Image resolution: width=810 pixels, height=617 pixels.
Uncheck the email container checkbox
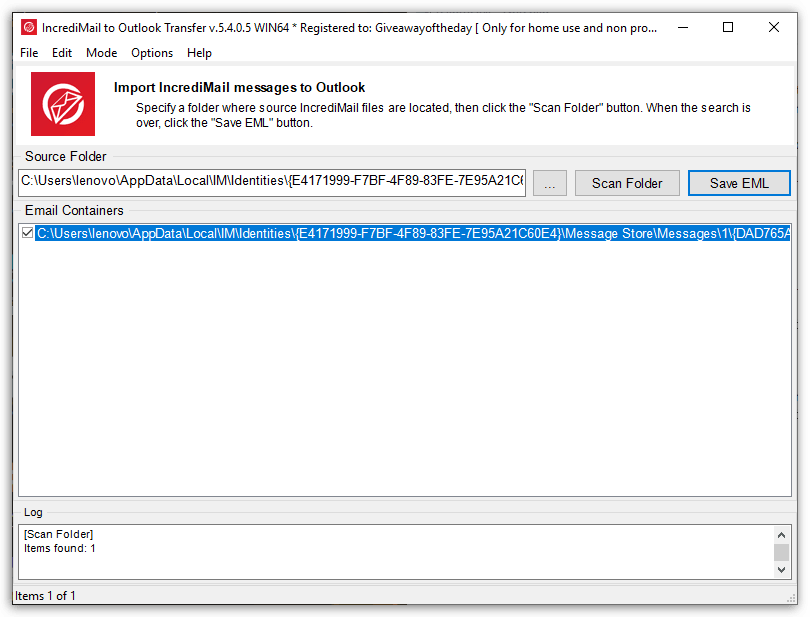[27, 232]
